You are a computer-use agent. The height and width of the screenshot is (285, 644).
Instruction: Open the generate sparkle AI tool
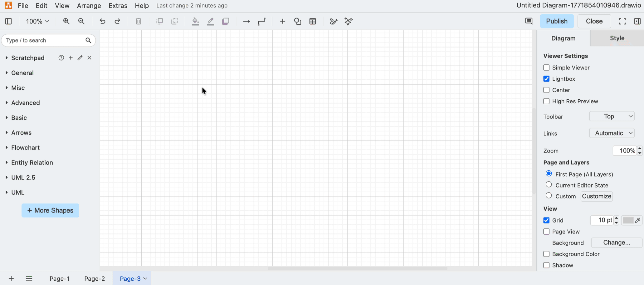point(349,21)
